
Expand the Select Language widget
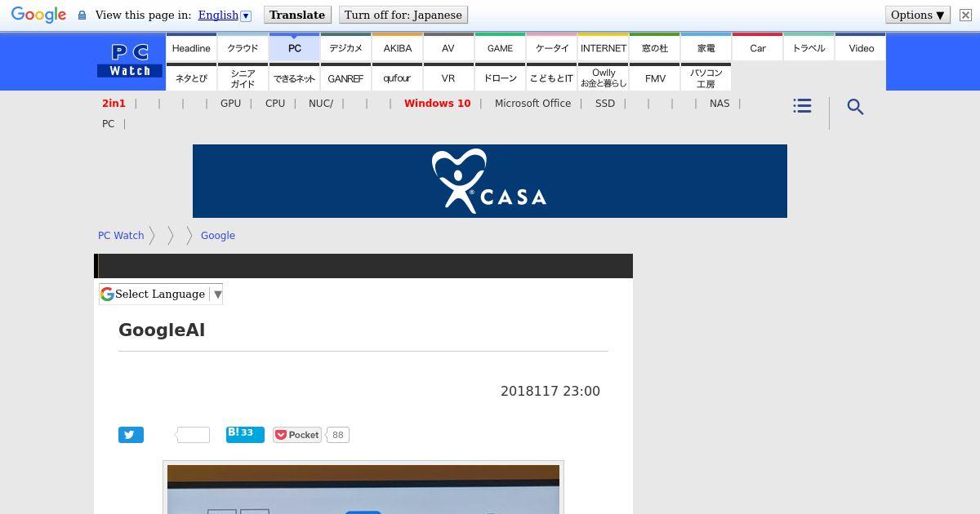(x=161, y=294)
